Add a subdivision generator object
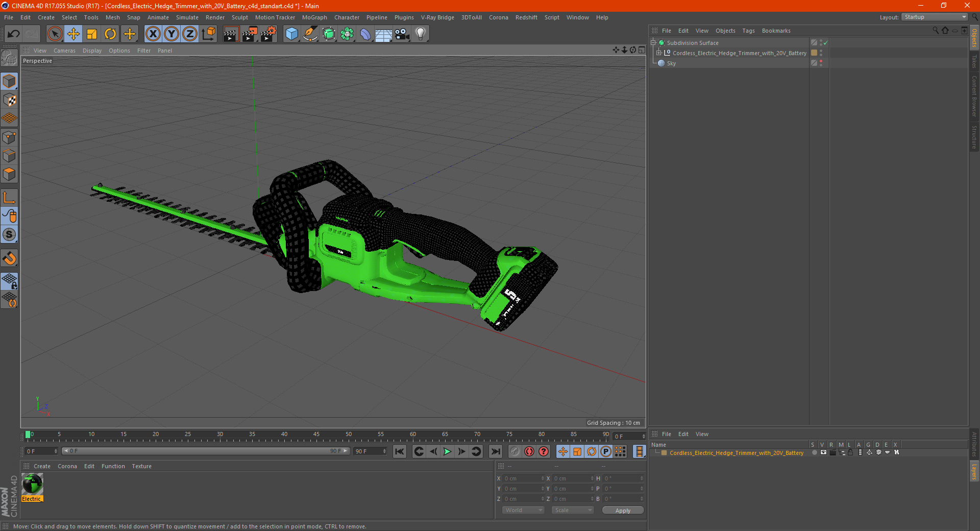The height and width of the screenshot is (531, 980). click(x=329, y=34)
